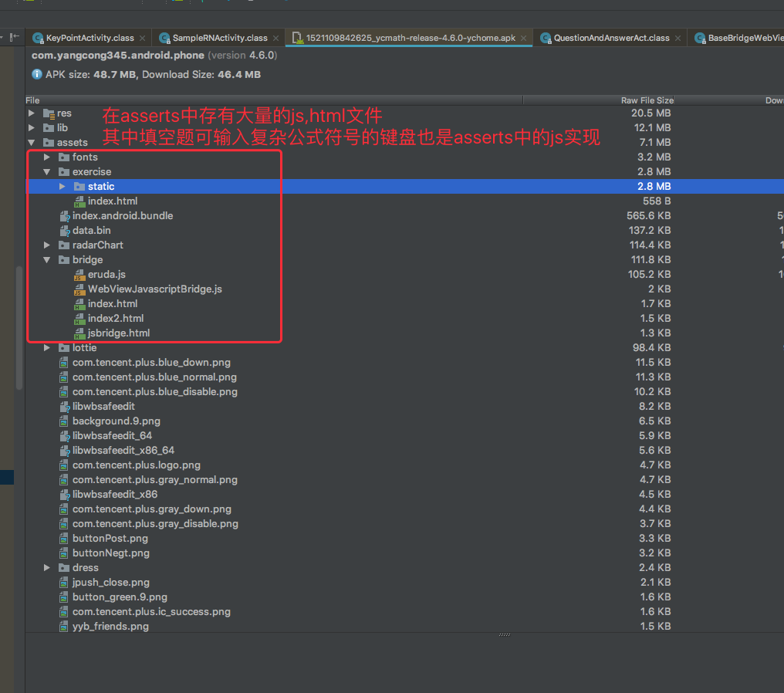Click the eruda.js file icon

(79, 275)
